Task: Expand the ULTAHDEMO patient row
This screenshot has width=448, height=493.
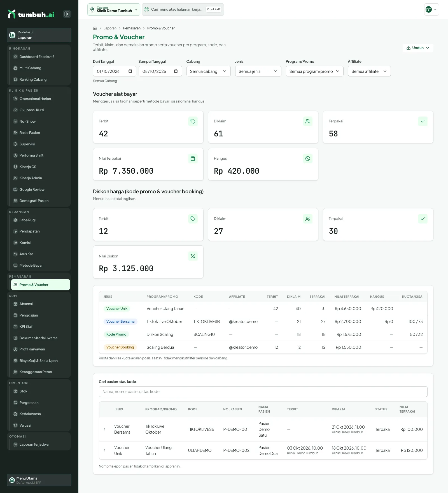Action: pyautogui.click(x=105, y=450)
